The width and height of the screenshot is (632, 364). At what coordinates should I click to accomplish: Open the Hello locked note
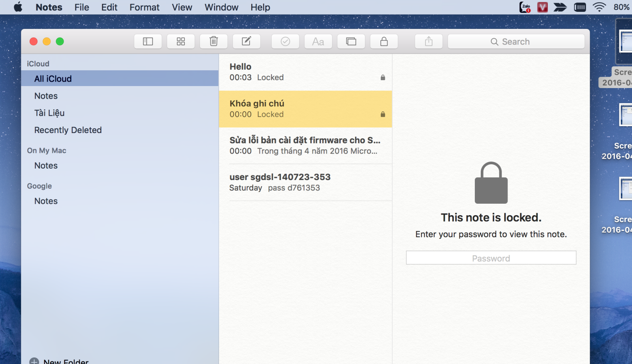click(x=305, y=72)
